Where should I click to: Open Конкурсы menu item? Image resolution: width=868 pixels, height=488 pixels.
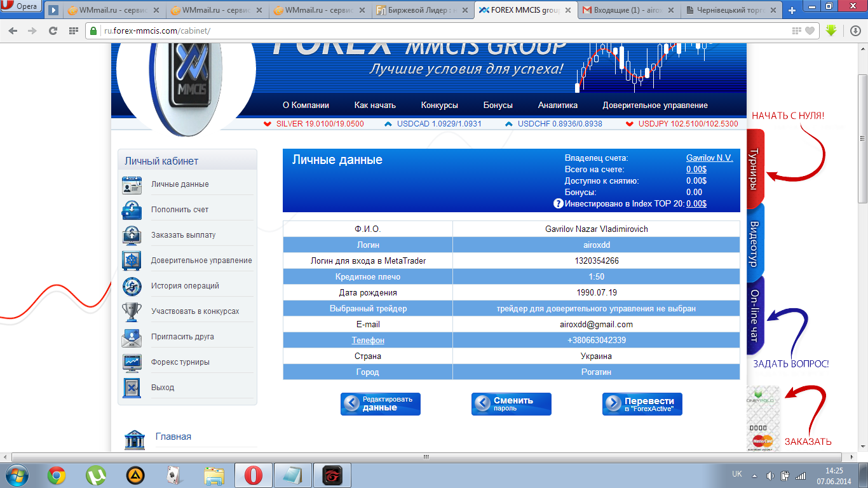[439, 105]
